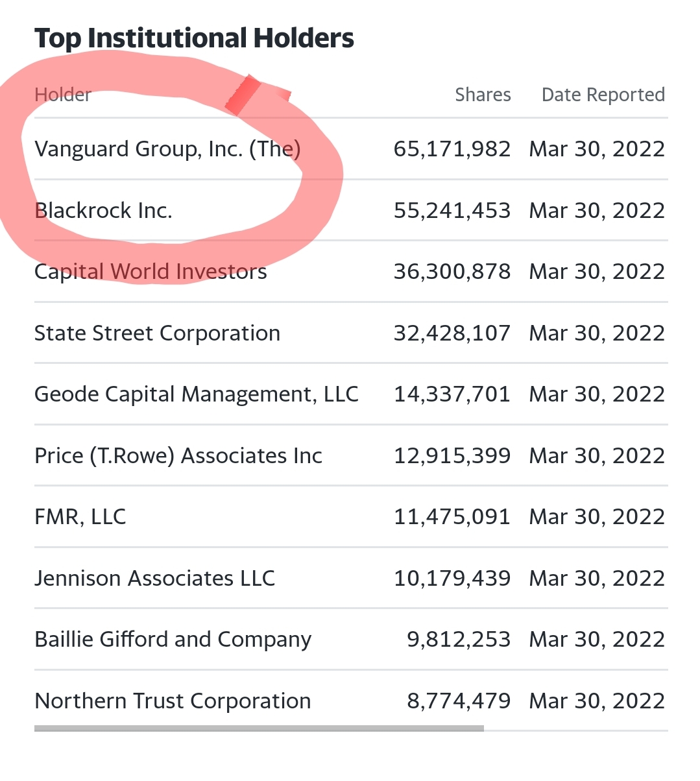Click the Date Reported column header
Viewport: 700px width, 781px height.
click(x=603, y=95)
